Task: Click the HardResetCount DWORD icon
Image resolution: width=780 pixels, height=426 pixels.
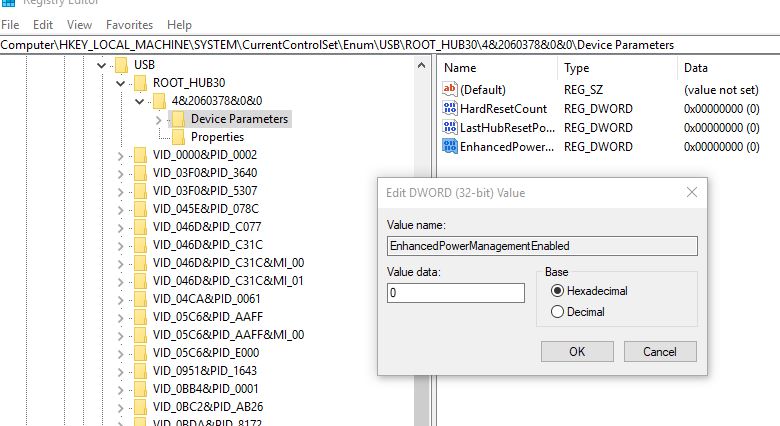Action: click(x=449, y=108)
